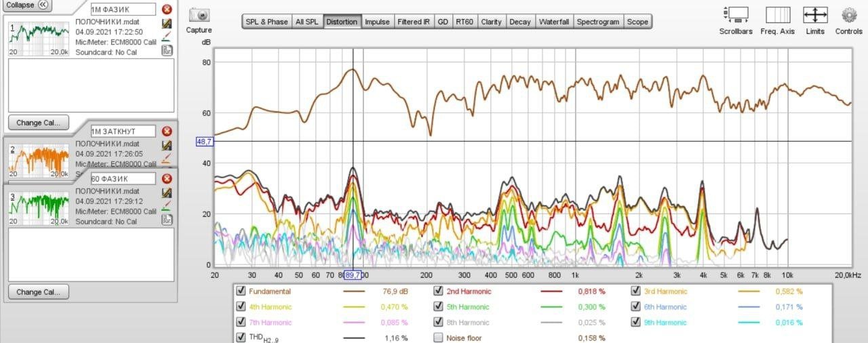Remove measurement 1М ФАЗИК with red X
The height and width of the screenshot is (343, 868).
tap(167, 9)
